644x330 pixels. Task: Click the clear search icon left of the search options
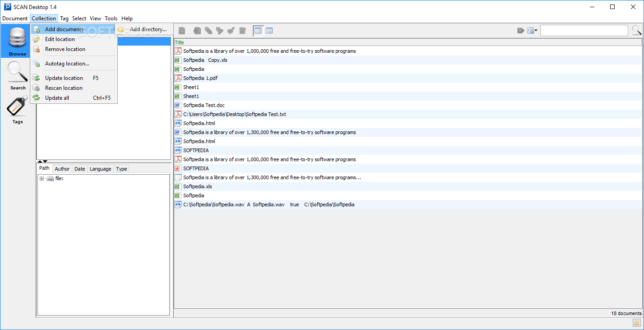(x=520, y=31)
